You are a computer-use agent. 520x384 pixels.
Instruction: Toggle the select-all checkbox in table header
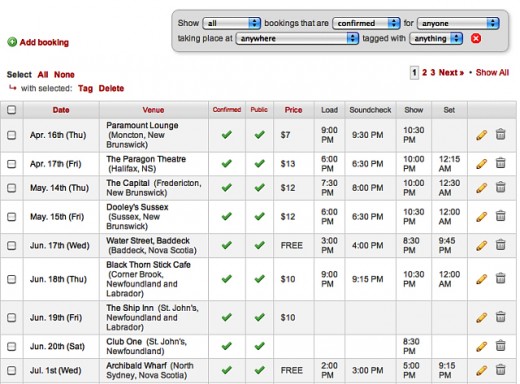(x=12, y=110)
